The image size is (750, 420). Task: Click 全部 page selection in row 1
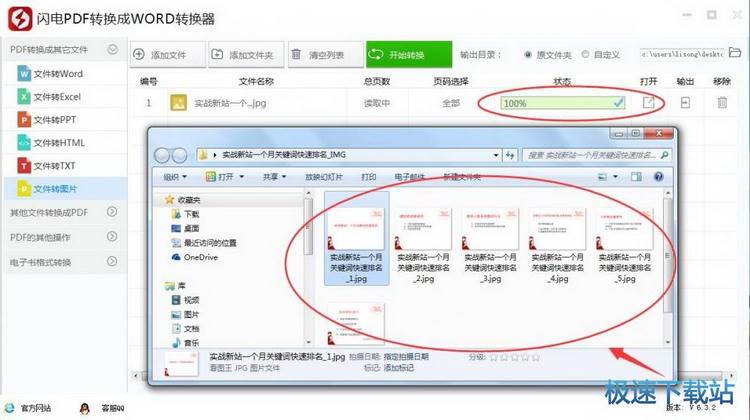pyautogui.click(x=451, y=103)
